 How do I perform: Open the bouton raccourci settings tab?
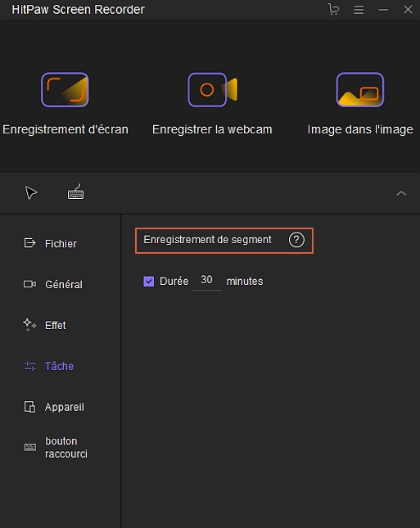[56, 448]
